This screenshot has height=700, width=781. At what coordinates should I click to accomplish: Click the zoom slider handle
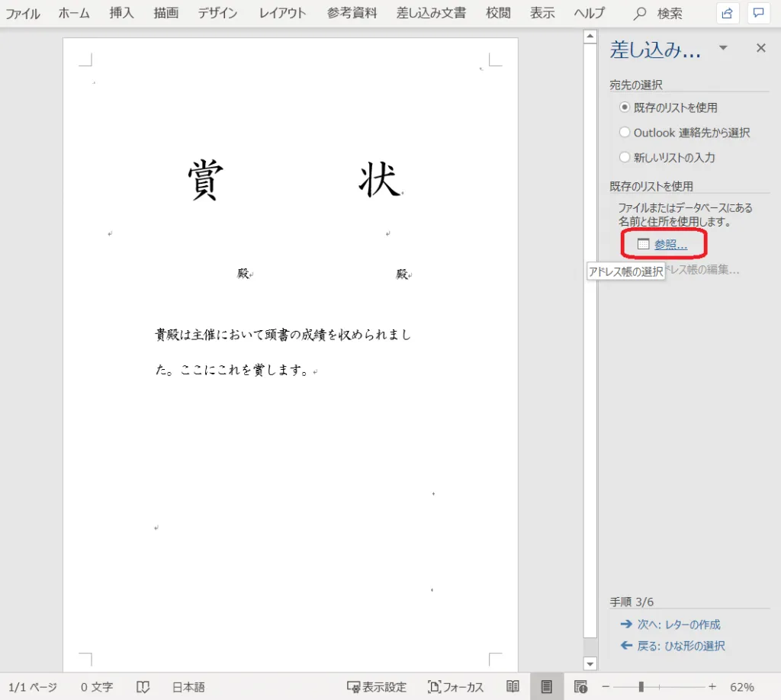click(641, 687)
